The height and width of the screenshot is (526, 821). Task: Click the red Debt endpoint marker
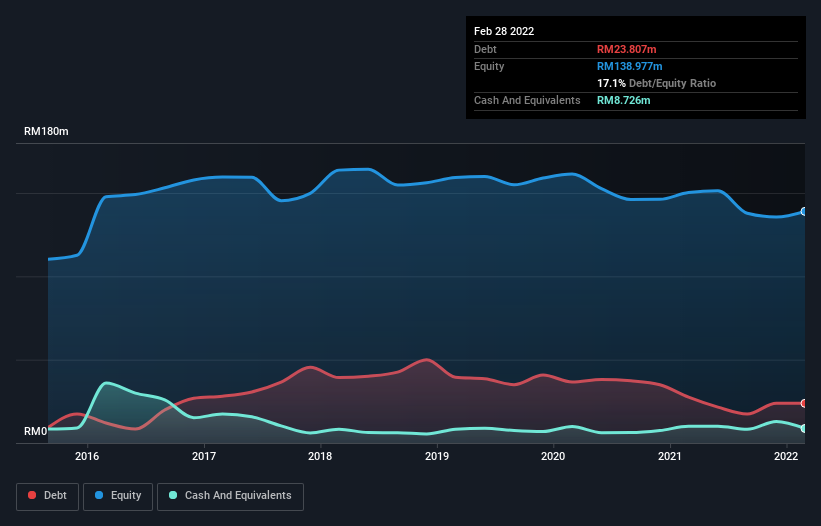(x=804, y=403)
